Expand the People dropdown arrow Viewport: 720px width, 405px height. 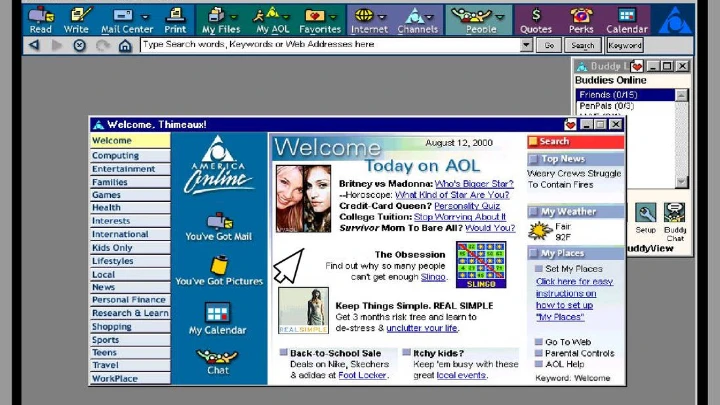pyautogui.click(x=500, y=17)
